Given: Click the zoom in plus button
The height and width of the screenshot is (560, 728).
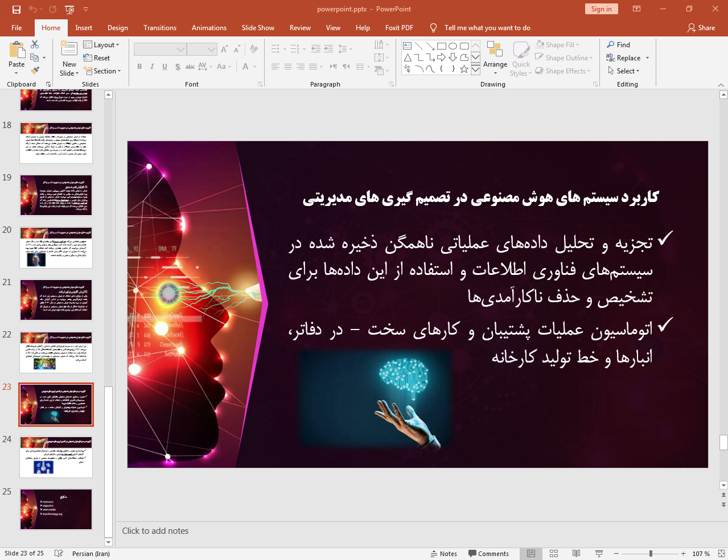Looking at the screenshot, I should [x=683, y=554].
